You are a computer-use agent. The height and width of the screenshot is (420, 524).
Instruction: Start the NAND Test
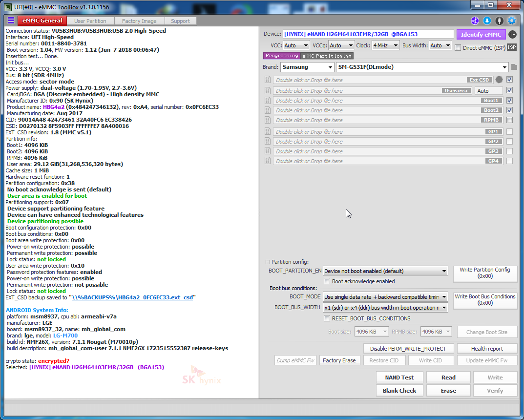(399, 377)
